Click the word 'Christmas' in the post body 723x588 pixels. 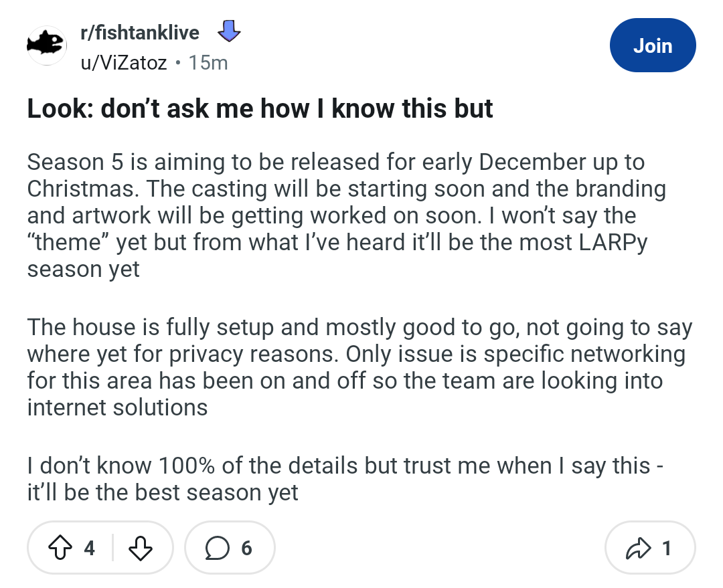click(80, 188)
